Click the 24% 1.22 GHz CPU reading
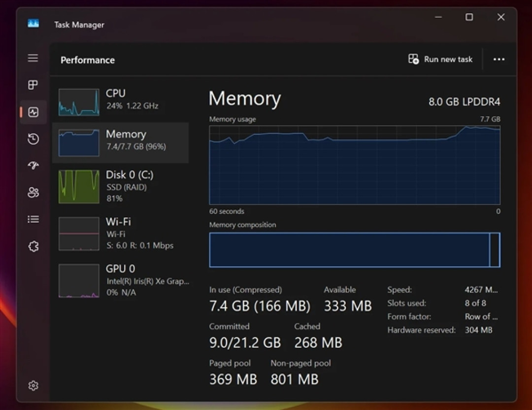This screenshot has width=532, height=410. tap(133, 106)
